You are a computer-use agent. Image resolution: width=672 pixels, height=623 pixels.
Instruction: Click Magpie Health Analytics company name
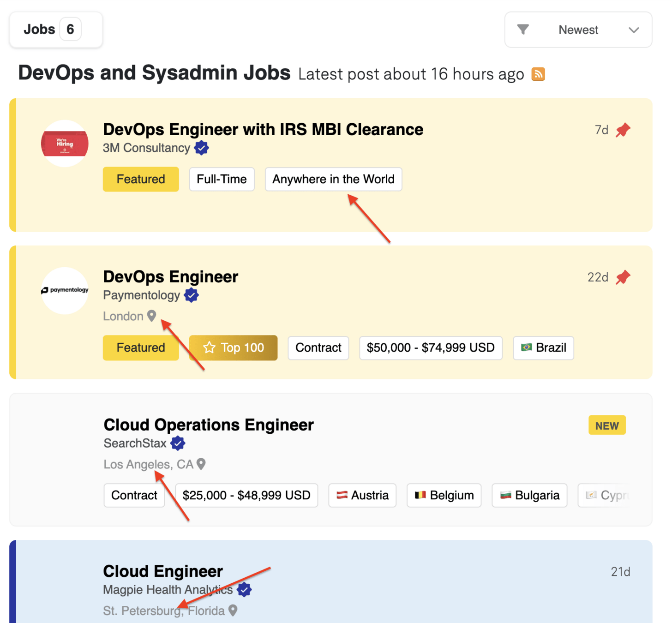coord(168,590)
